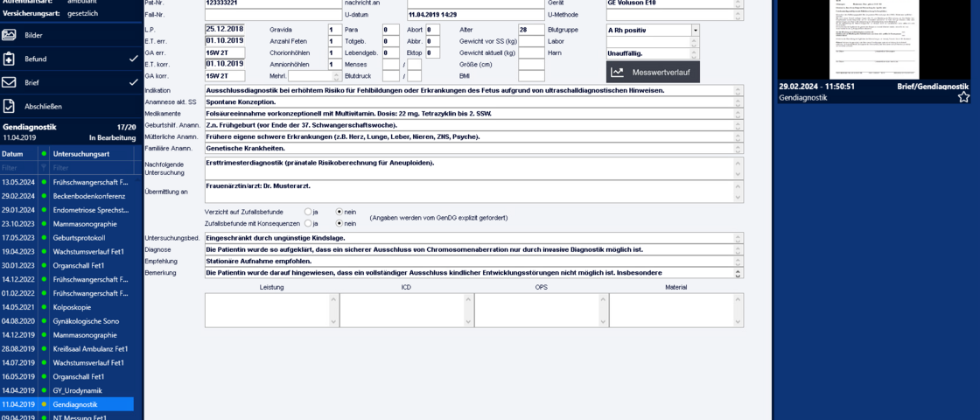Click the Untersuchungsart filter field

92,167
